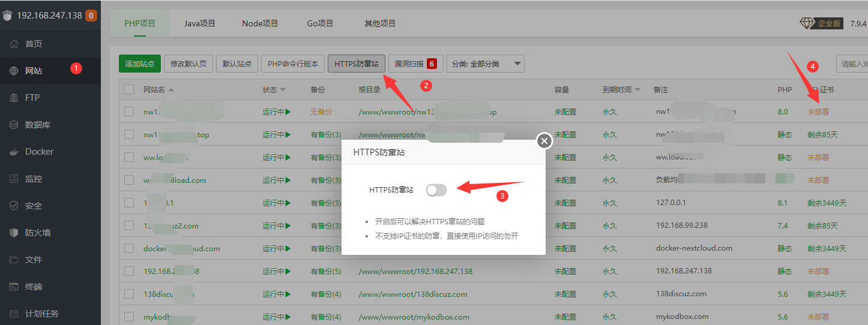Switch to the PHP项目 tab
The image size is (868, 325).
point(140,23)
